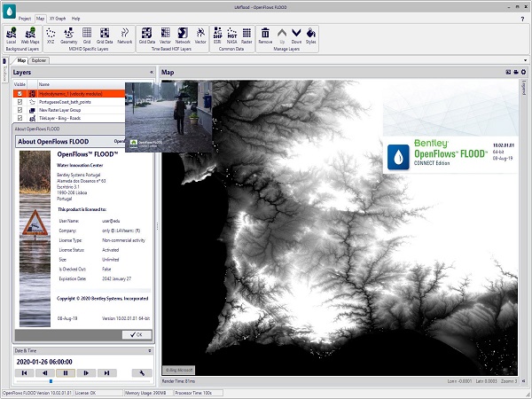This screenshot has height=399, width=532.
Task: Select Hydrodynamic_1 (velocity modulus) layer row
Action: pyautogui.click(x=69, y=94)
